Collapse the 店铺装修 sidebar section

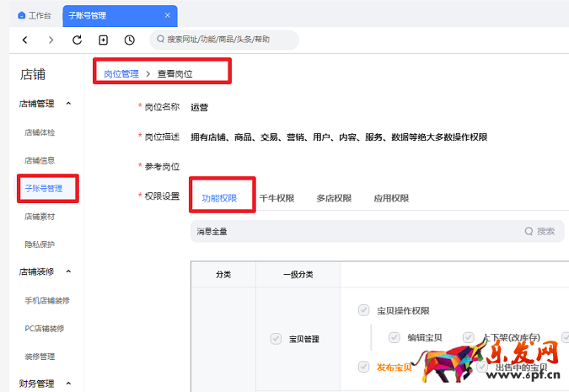[x=68, y=271]
